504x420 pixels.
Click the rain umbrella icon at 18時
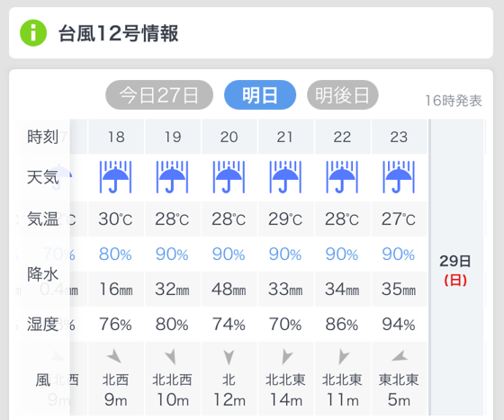[x=116, y=177]
